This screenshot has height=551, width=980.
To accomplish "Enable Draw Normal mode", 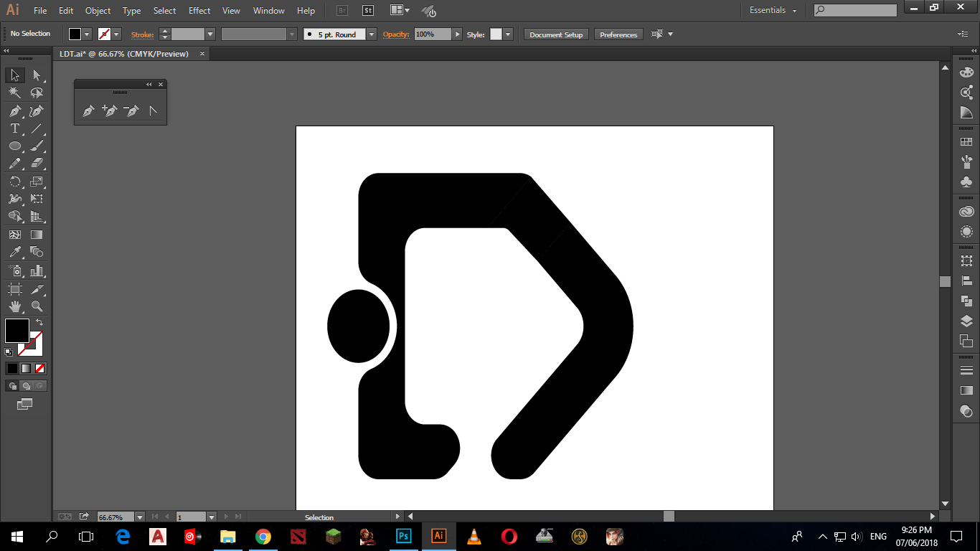I will (12, 386).
